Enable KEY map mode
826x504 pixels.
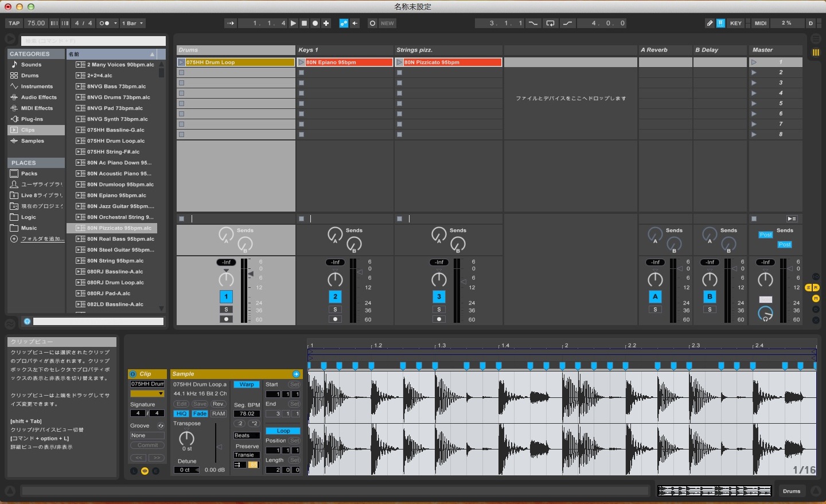(x=736, y=24)
